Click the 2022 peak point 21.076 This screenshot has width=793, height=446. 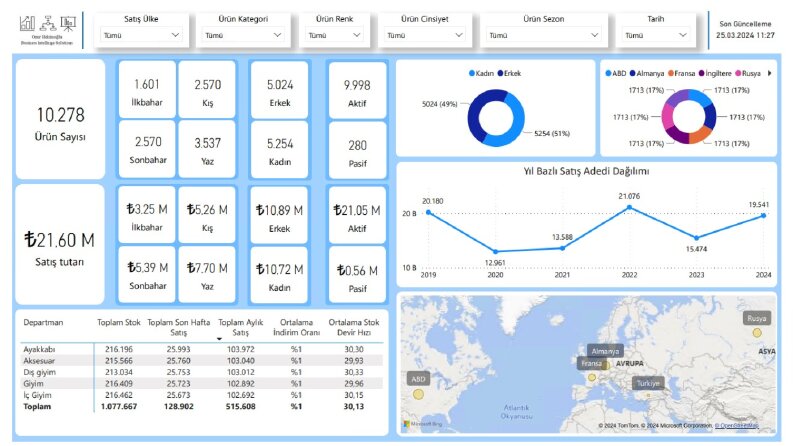629,207
